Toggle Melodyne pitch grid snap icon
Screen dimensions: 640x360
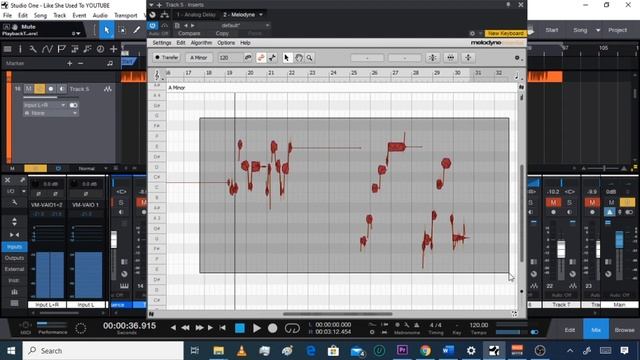(261, 58)
